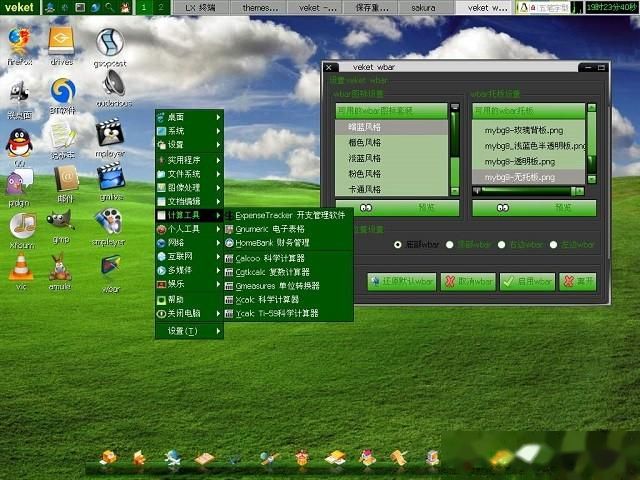Launch Gnumeric 电子表格

288,229
